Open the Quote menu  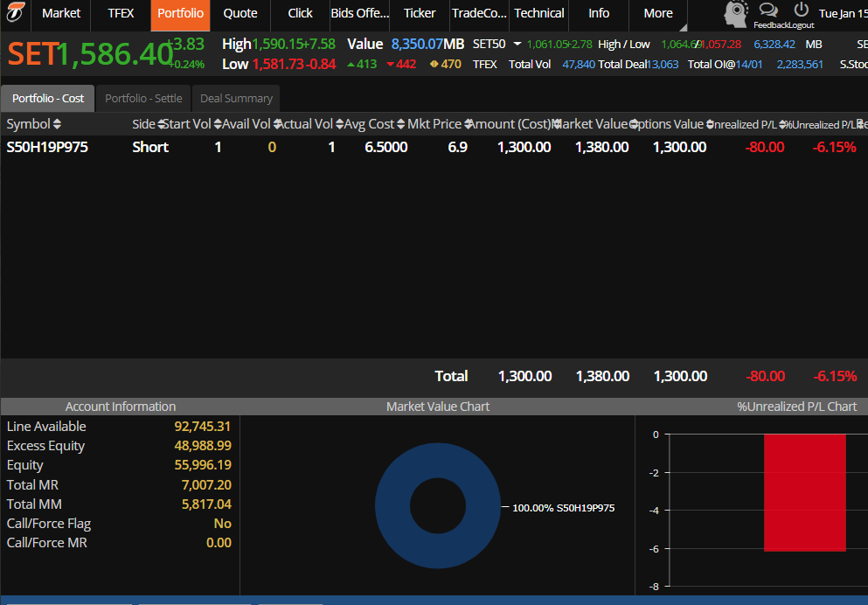point(240,13)
